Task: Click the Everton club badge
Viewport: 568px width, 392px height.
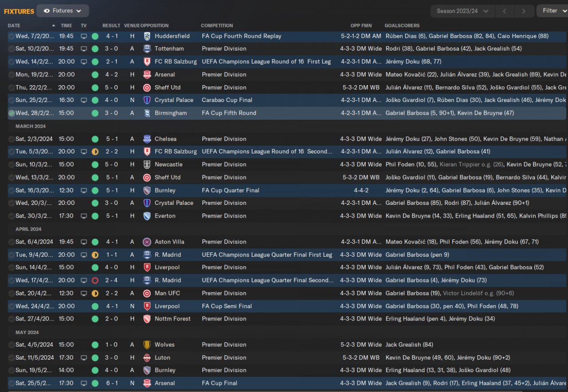Action: (x=147, y=216)
